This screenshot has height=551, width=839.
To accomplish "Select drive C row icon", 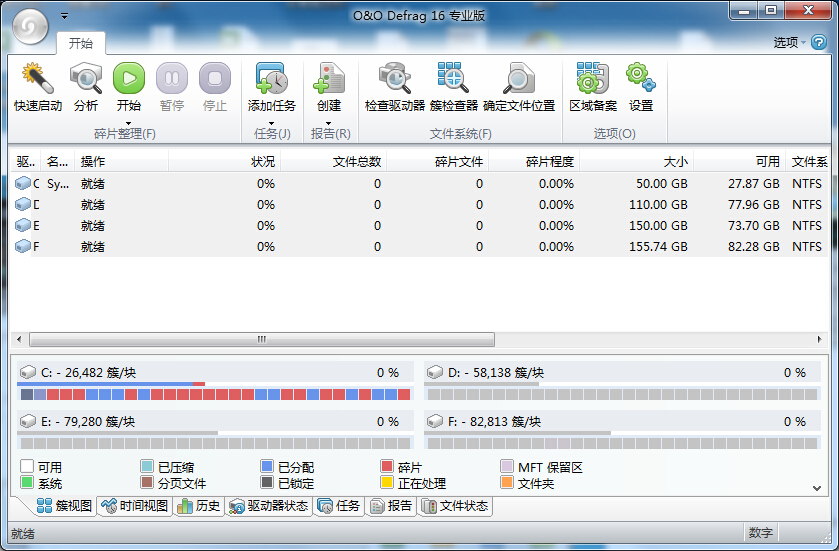I will [x=22, y=183].
